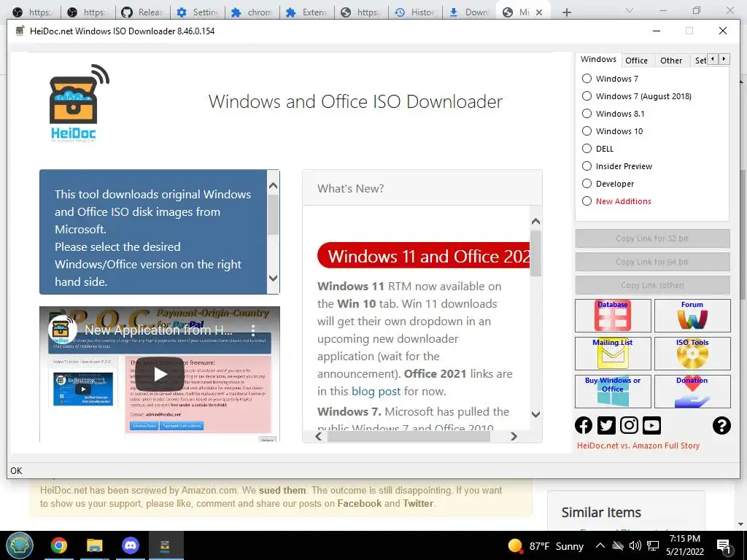Click Copy Link for 64 bit
Screen dimensions: 747x560
(652, 262)
